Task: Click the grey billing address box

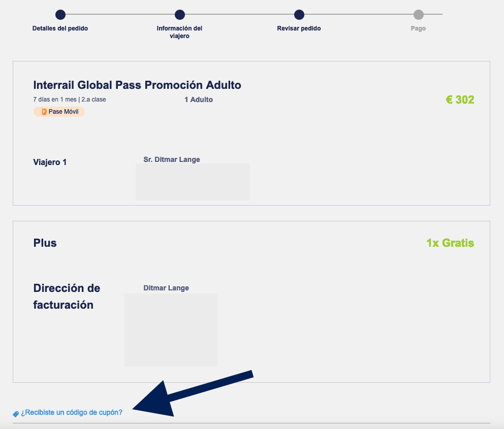Action: click(171, 329)
